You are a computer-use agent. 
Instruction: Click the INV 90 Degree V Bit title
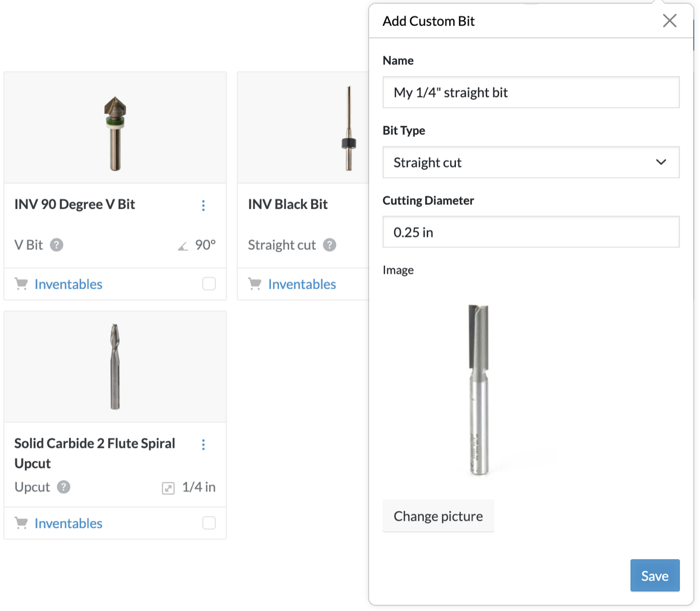pos(75,205)
